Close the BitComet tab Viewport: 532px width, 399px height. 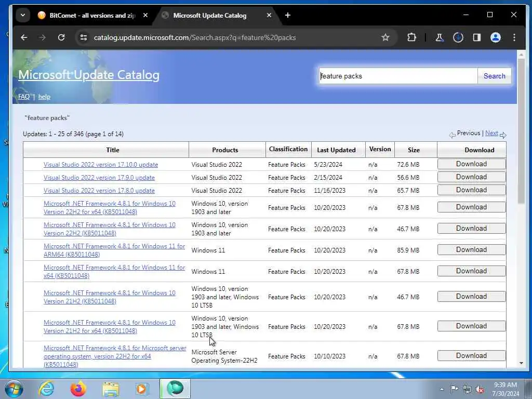click(x=145, y=15)
